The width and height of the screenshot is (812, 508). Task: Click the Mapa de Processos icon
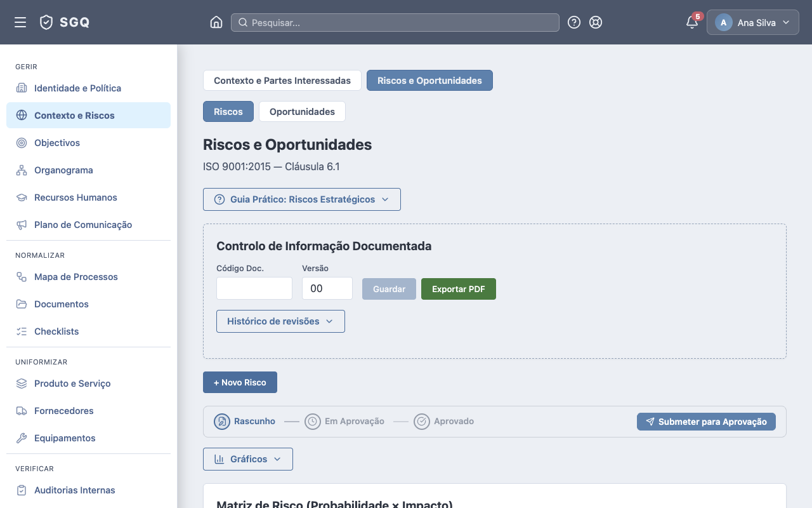[x=22, y=277]
